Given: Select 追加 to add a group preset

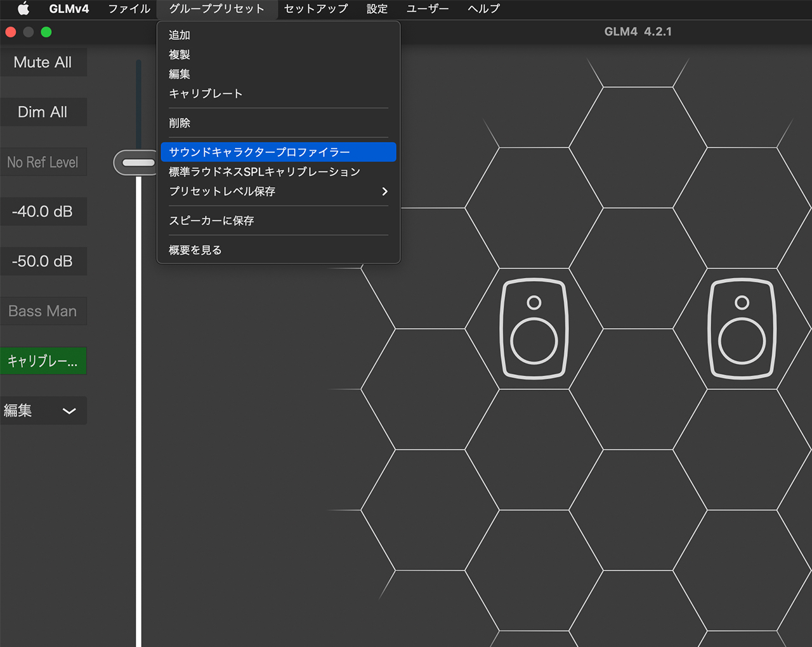Looking at the screenshot, I should [180, 35].
